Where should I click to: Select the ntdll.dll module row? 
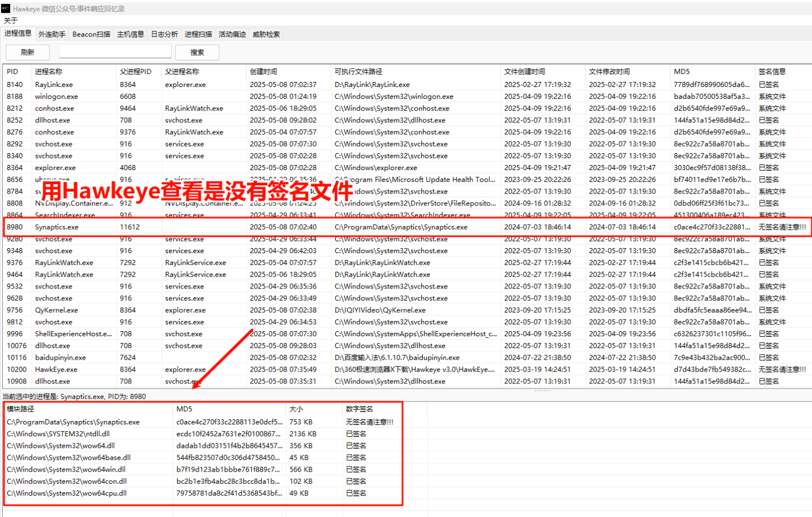click(x=216, y=434)
